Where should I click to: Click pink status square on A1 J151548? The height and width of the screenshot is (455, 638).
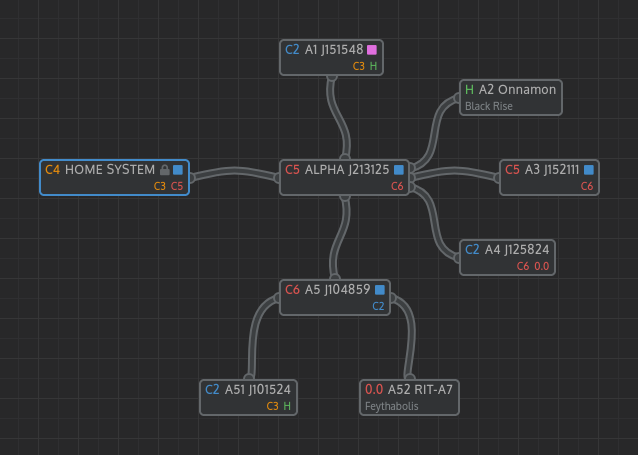372,50
